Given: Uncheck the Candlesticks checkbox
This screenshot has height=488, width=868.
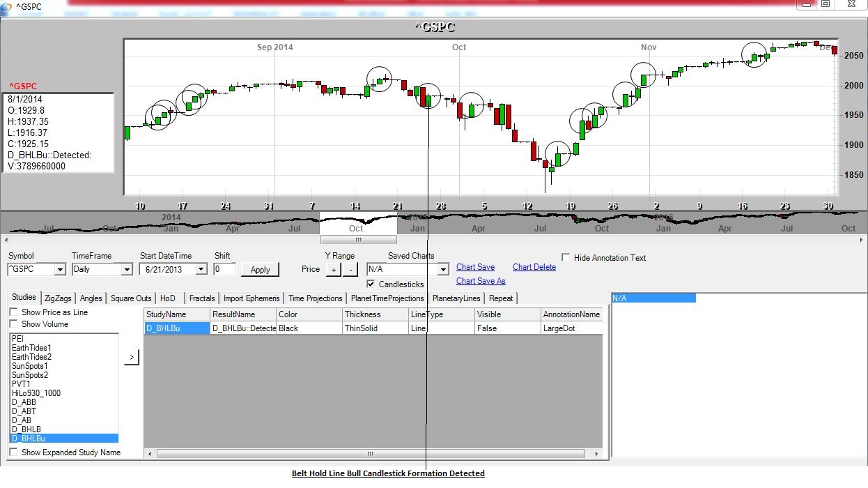Looking at the screenshot, I should [x=371, y=284].
